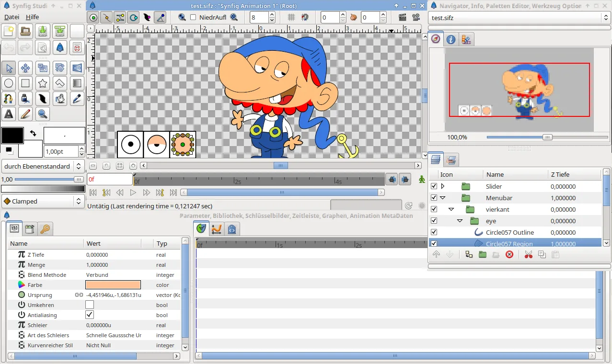Viewport: 612px width, 364px height.
Task: Check the Umkehren parameter checkbox
Action: point(90,305)
